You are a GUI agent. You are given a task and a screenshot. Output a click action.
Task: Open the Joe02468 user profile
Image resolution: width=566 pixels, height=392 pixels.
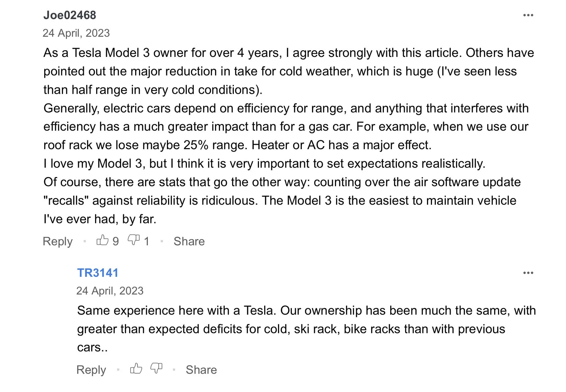[x=70, y=15]
